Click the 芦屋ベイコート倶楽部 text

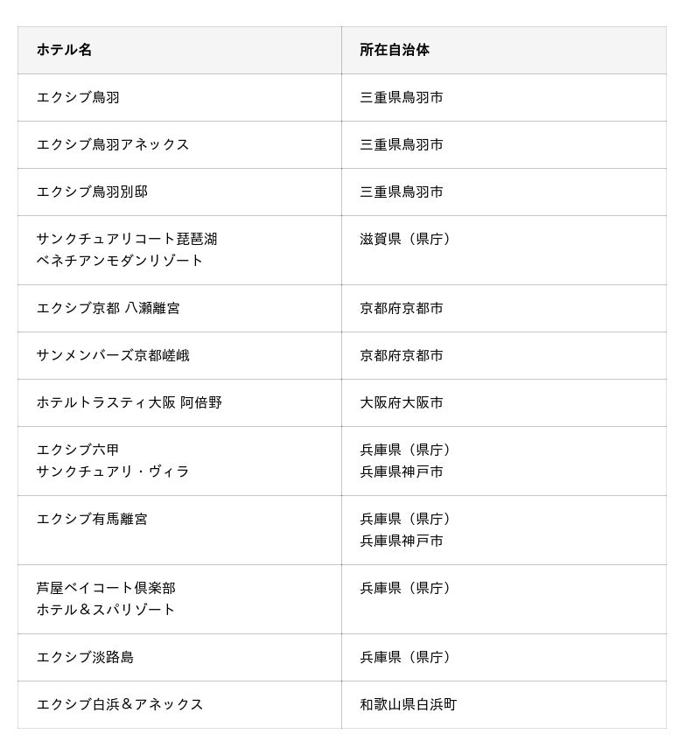(x=106, y=588)
